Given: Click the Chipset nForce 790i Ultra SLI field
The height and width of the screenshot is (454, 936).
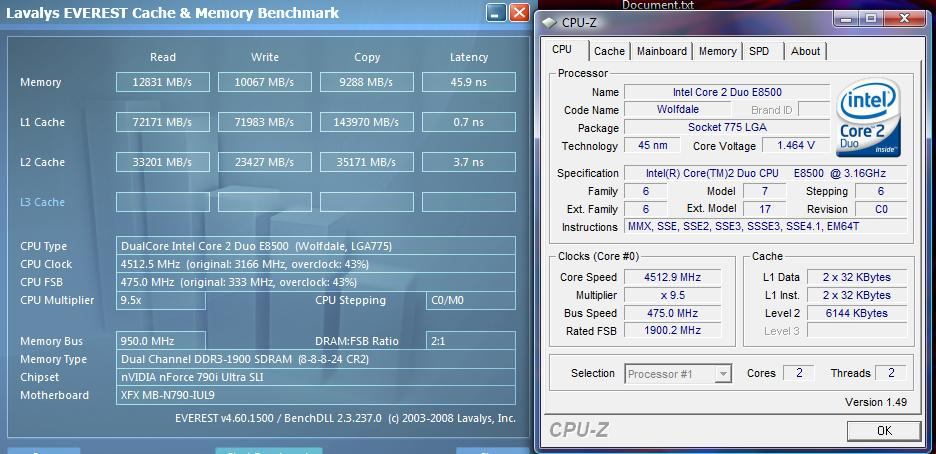Looking at the screenshot, I should tap(316, 377).
